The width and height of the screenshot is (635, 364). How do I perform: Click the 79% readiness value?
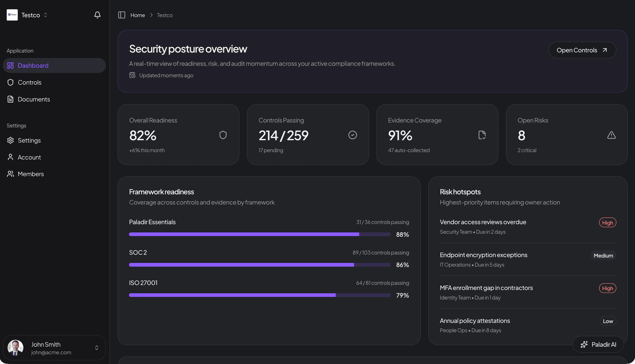click(402, 295)
